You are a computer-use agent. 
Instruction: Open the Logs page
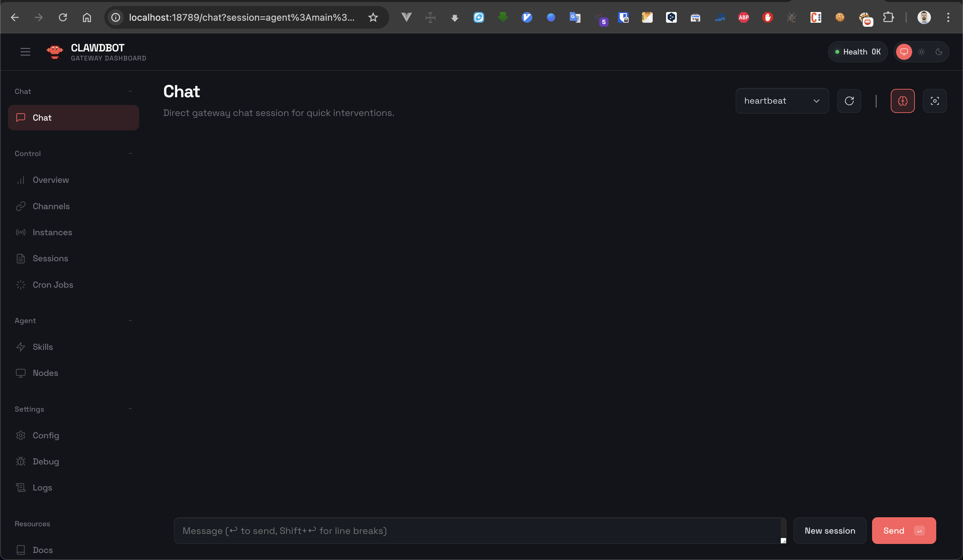pos(73,487)
